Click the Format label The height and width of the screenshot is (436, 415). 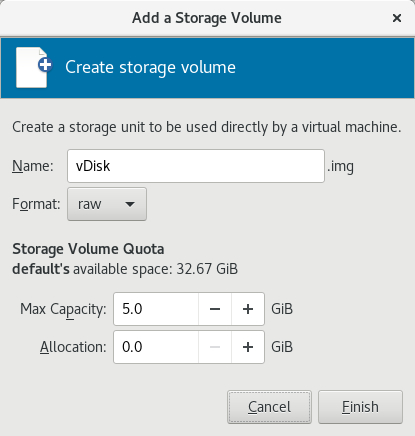click(x=36, y=204)
